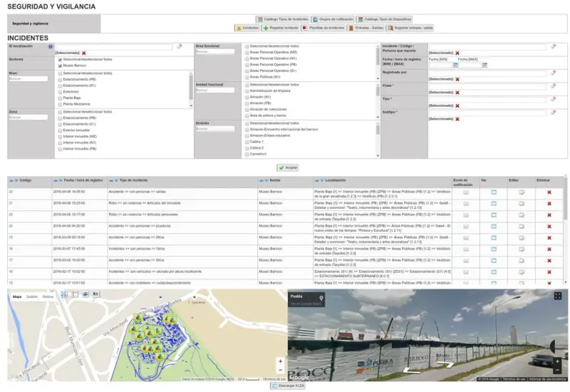
Task: Clear the Tipo field with eraser icon
Action: [x=554, y=99]
